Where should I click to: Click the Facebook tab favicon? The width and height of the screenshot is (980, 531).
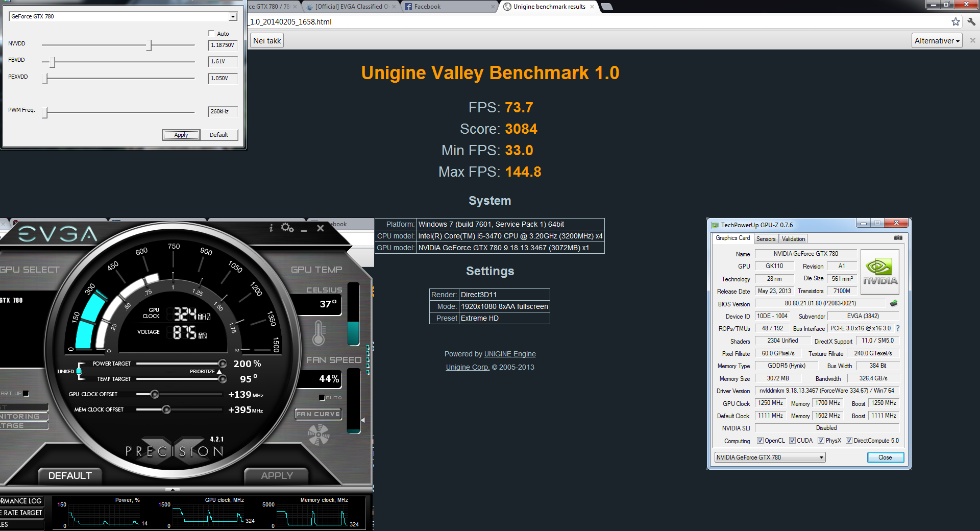[x=408, y=7]
